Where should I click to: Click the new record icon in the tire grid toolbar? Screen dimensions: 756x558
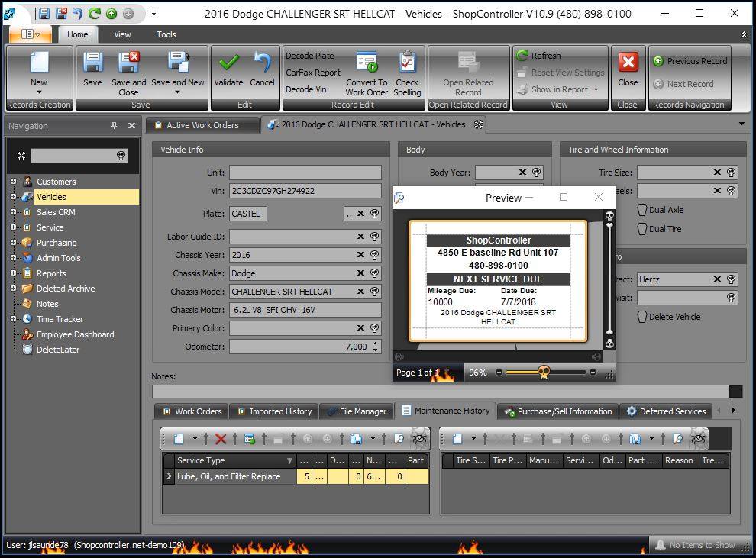pyautogui.click(x=457, y=438)
